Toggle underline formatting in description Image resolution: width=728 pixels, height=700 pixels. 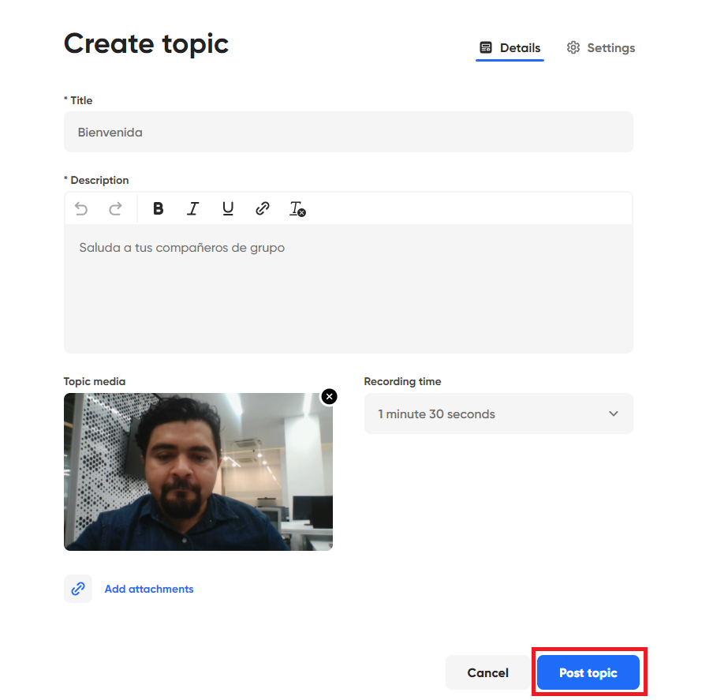point(228,208)
